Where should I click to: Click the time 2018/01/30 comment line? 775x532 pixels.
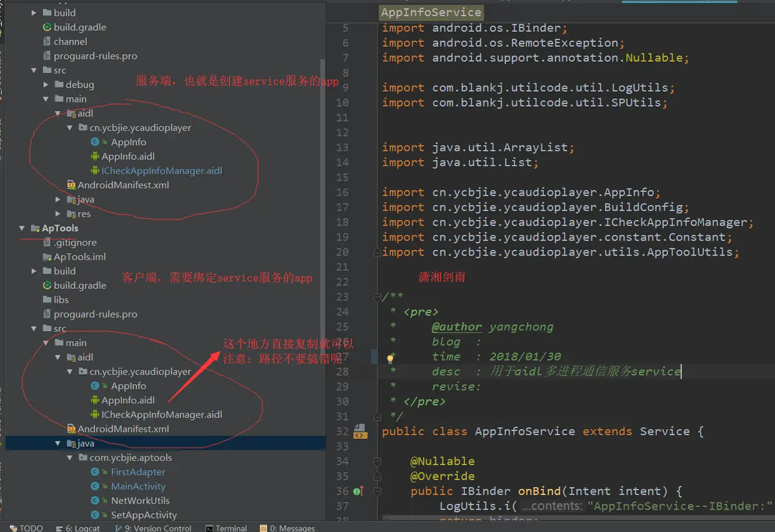(496, 356)
